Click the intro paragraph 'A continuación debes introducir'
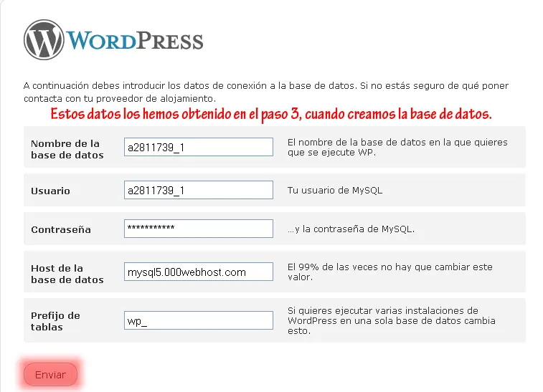The image size is (543, 392). click(x=266, y=92)
